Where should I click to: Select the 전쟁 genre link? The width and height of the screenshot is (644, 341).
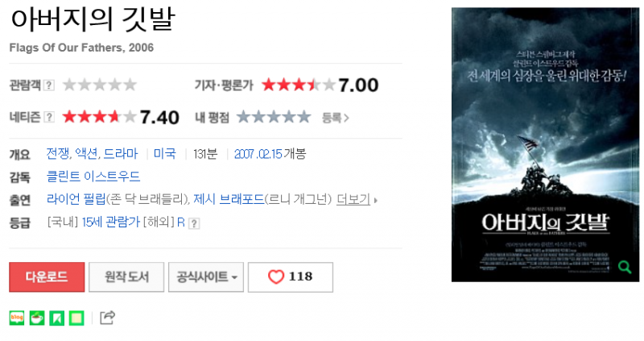pos(58,154)
